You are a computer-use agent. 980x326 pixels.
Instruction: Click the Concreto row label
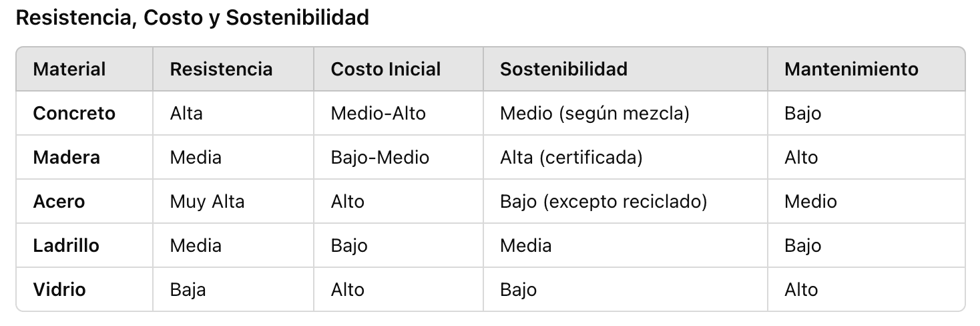pos(74,114)
